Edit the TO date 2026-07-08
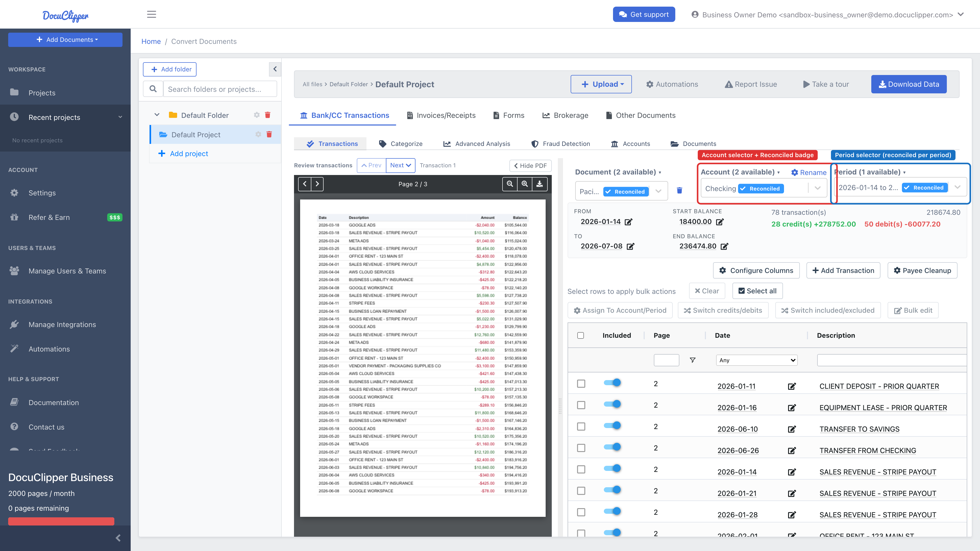The width and height of the screenshot is (980, 551). (x=630, y=246)
